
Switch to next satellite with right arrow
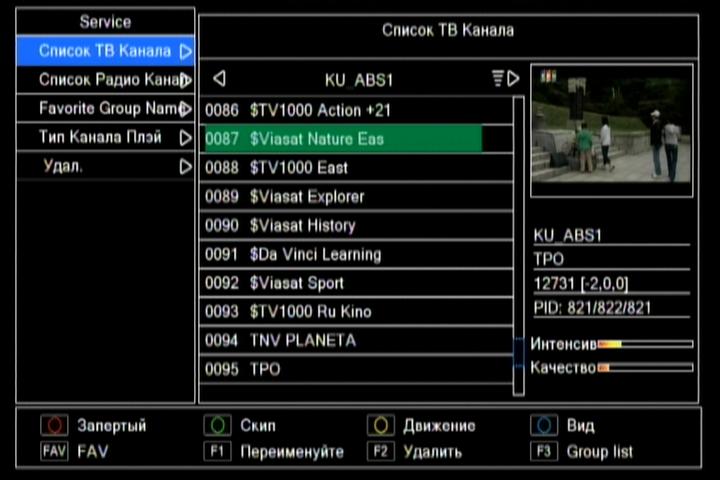(x=514, y=79)
